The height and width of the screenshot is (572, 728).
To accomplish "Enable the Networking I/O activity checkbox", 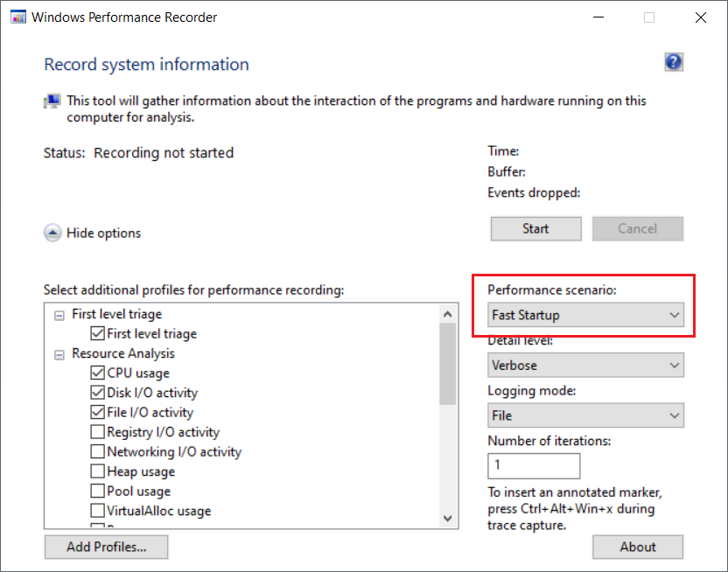I will pos(97,451).
